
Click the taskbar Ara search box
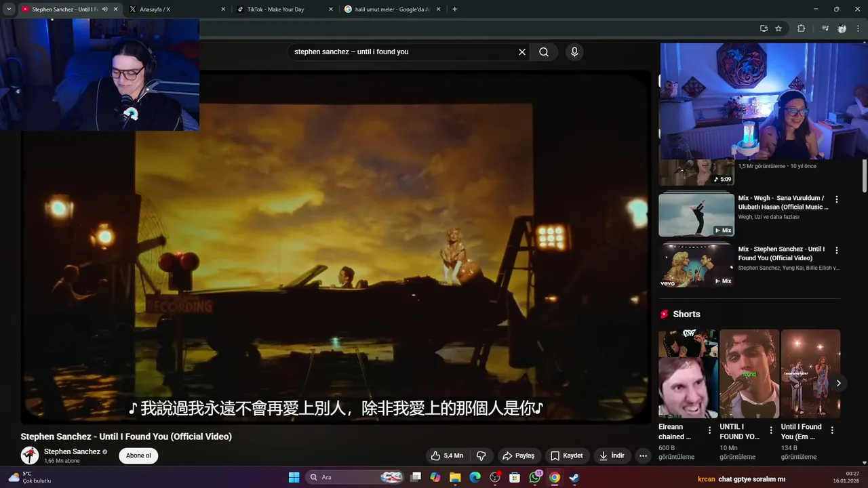point(355,477)
